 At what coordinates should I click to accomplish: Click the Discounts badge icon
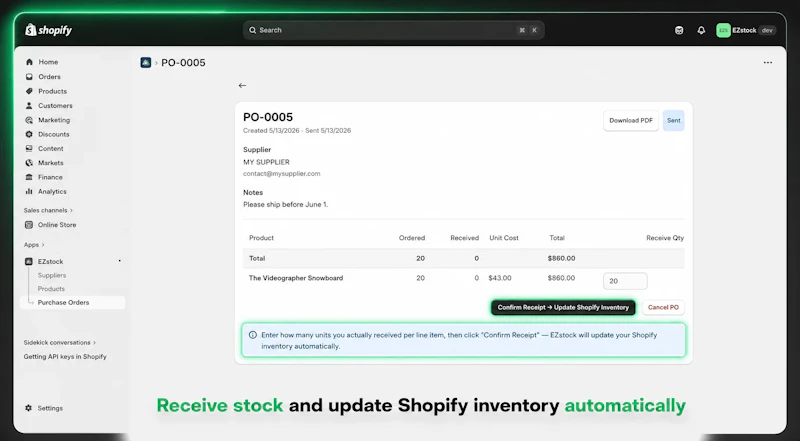coord(29,134)
